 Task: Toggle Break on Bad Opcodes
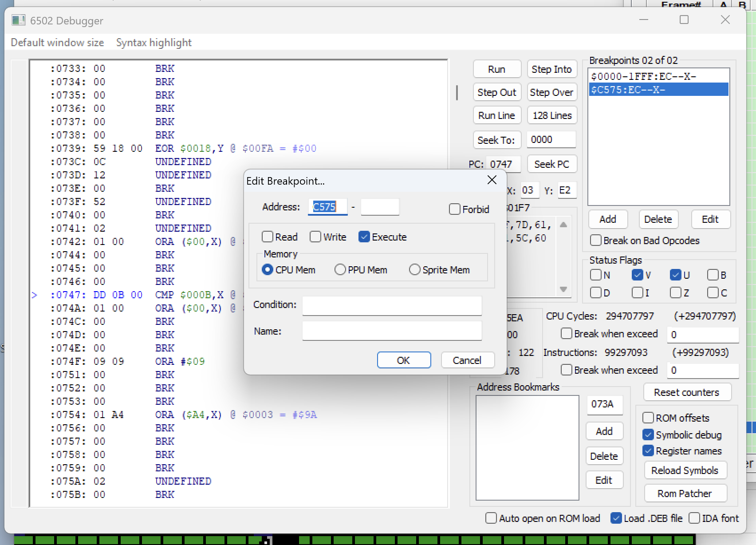click(596, 241)
